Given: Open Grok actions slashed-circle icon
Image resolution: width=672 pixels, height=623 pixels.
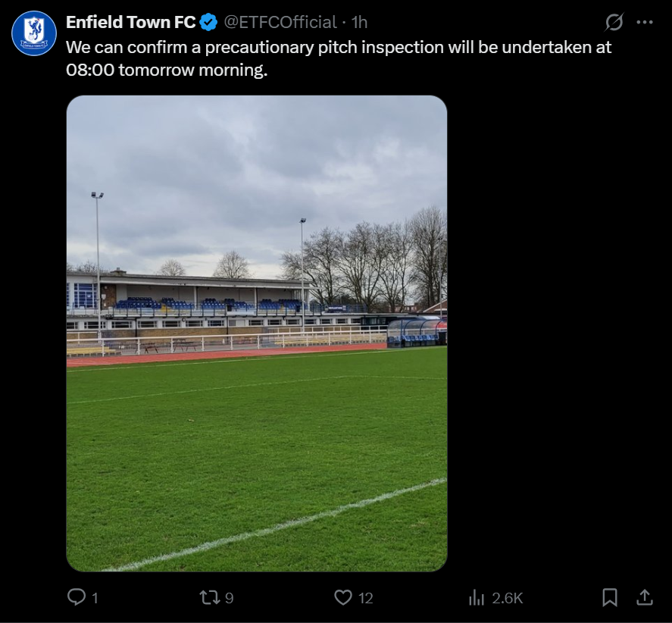Looking at the screenshot, I should [x=614, y=23].
